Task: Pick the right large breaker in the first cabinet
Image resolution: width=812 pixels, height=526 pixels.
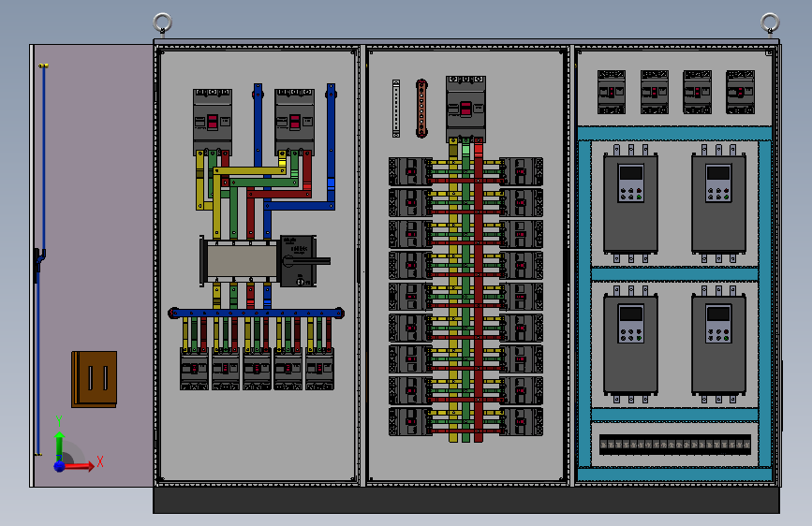Action: (295, 123)
